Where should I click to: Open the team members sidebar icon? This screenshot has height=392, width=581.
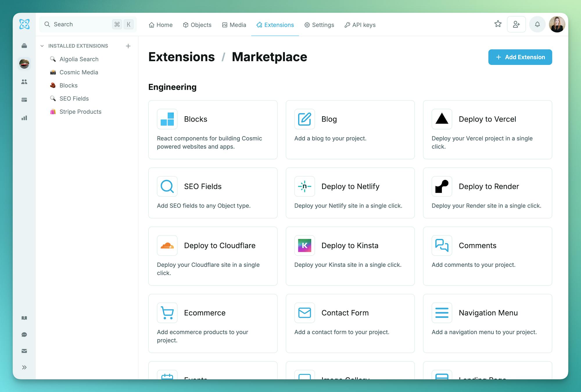pyautogui.click(x=24, y=82)
